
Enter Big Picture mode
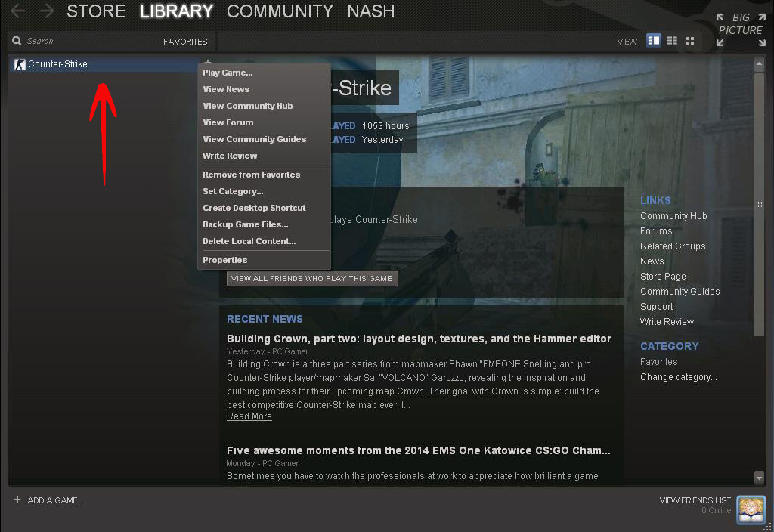pyautogui.click(x=741, y=29)
